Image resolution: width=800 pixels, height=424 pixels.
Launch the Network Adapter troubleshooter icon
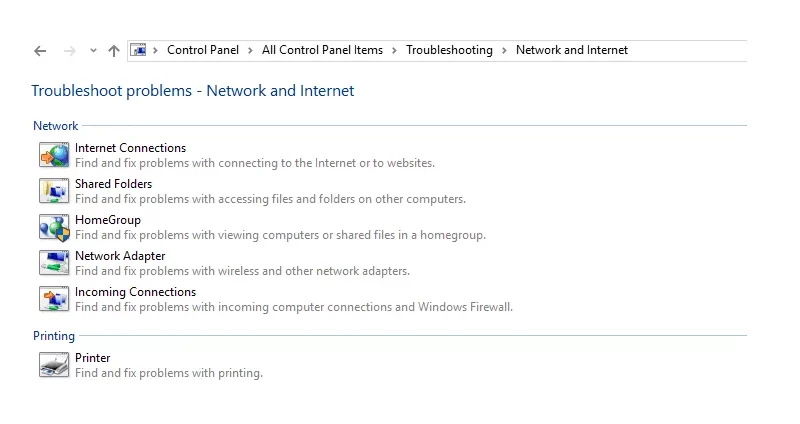(54, 263)
